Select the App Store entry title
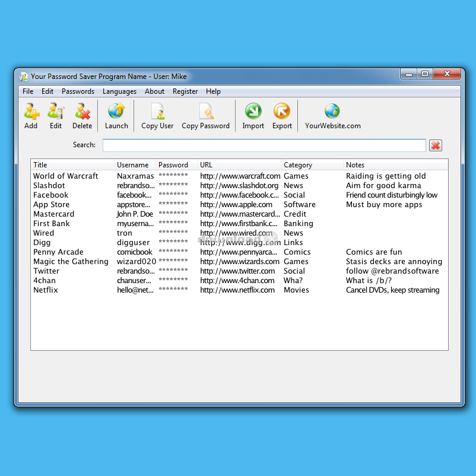Viewport: 476px width, 476px height. (x=51, y=205)
